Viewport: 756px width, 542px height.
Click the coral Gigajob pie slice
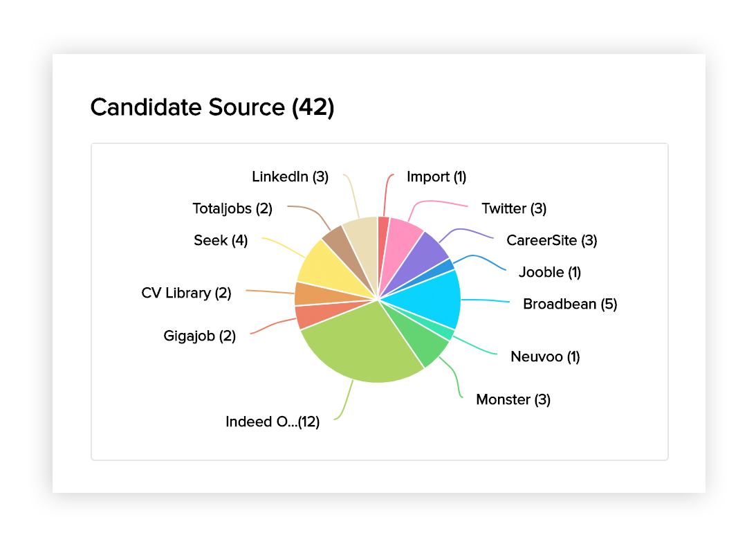coord(309,315)
